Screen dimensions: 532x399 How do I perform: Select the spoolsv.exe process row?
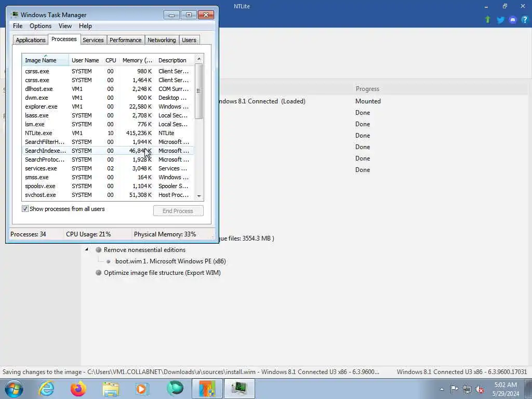point(108,186)
